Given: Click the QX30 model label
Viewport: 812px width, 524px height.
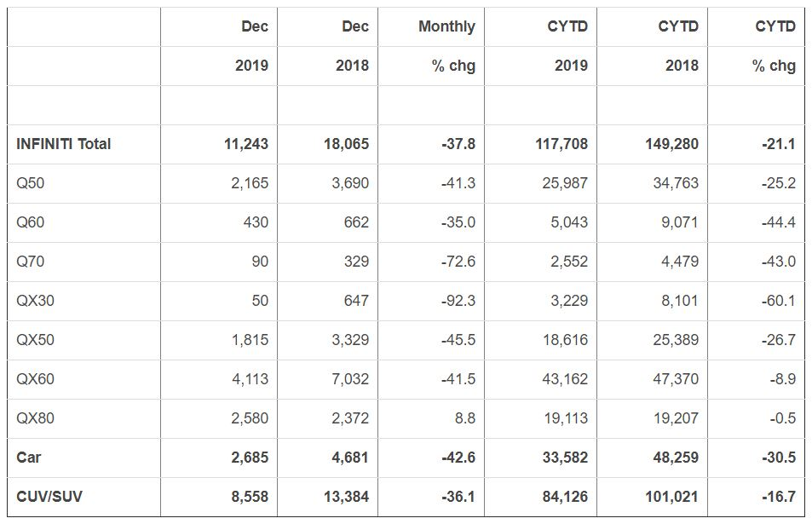Looking at the screenshot, I should point(35,301).
